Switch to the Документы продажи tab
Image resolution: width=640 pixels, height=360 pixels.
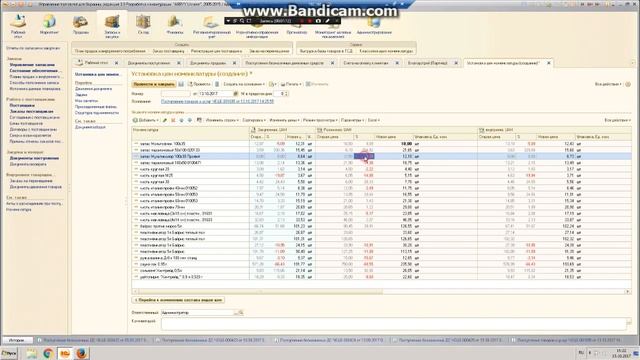(x=208, y=63)
